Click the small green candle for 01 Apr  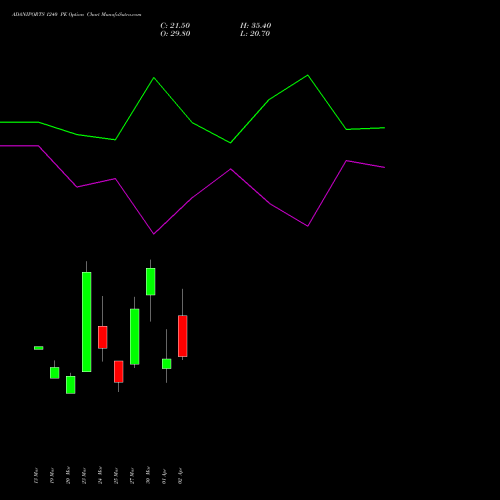(167, 364)
